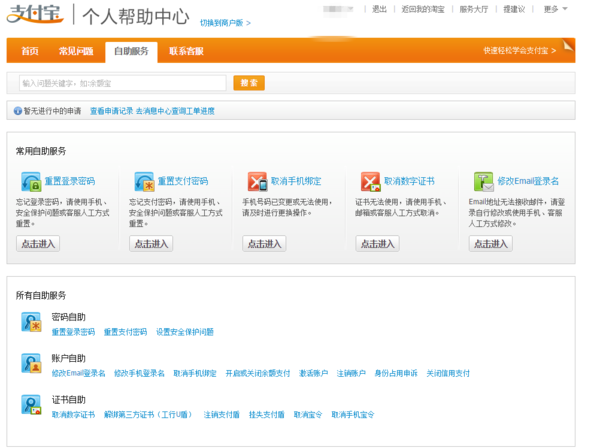Open 快速轻松学会支付宝 link

(519, 51)
